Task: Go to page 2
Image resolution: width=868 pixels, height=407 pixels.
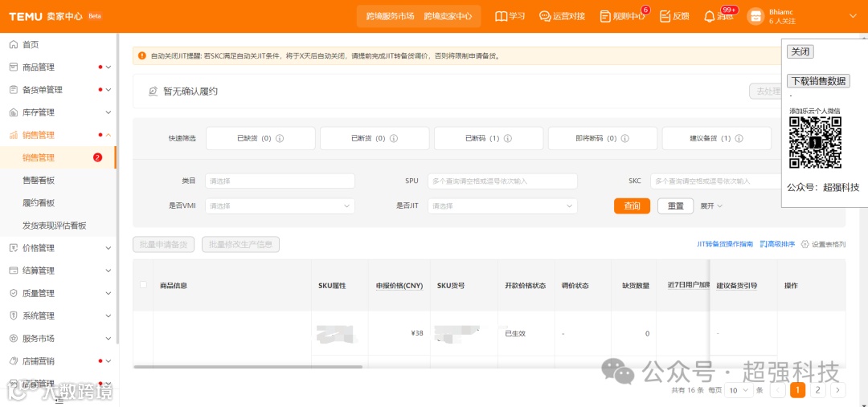Action: tap(817, 390)
